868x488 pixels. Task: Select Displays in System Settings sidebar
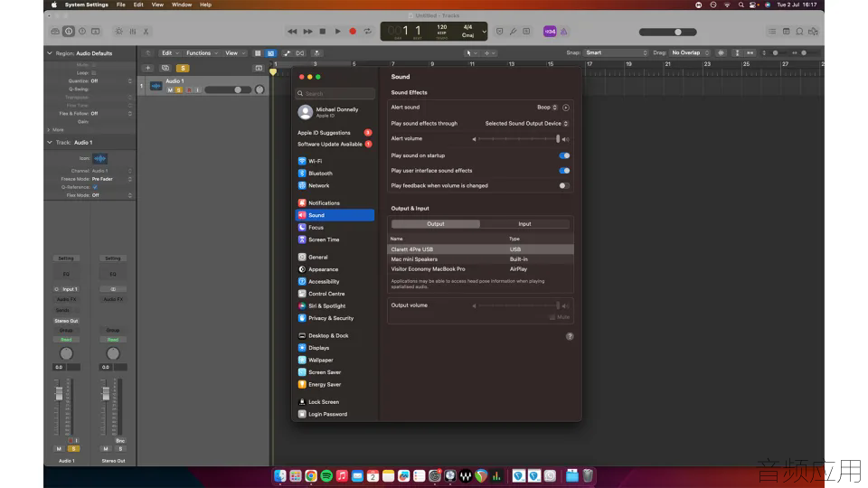pos(335,347)
